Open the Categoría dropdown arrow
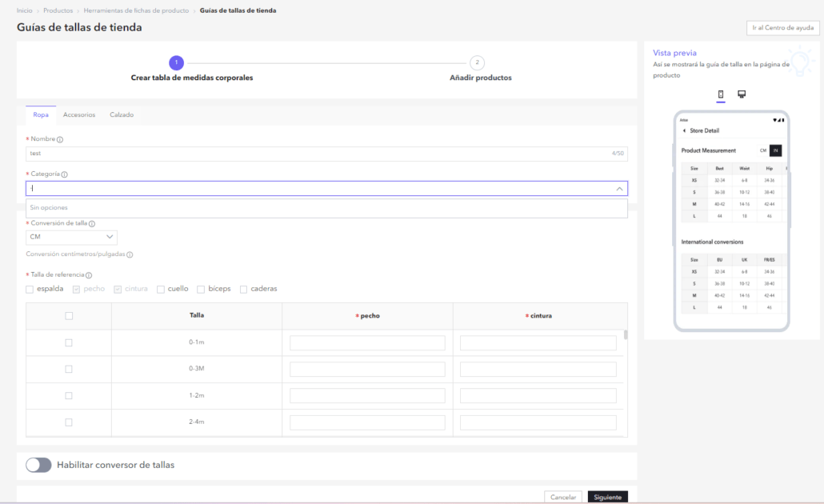824x504 pixels. tap(619, 189)
